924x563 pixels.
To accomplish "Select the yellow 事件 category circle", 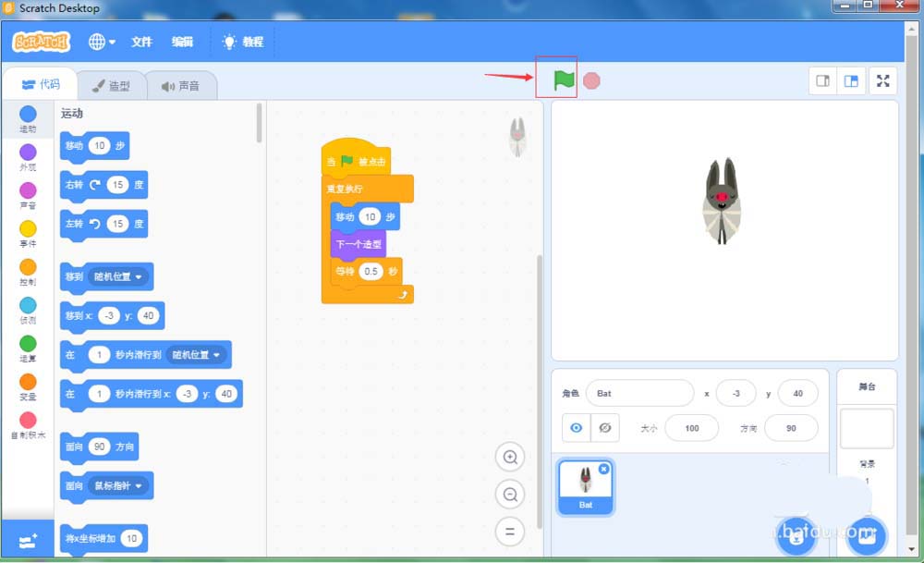I will [x=28, y=228].
